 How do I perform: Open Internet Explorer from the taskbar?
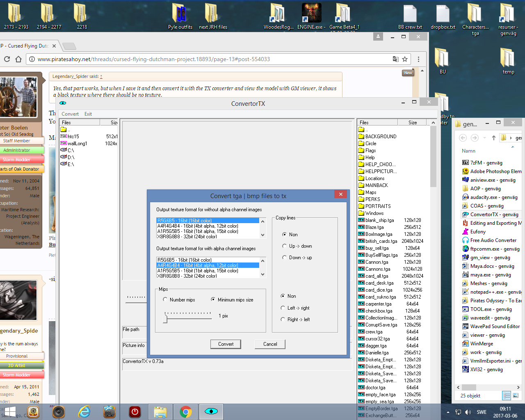[x=84, y=411]
